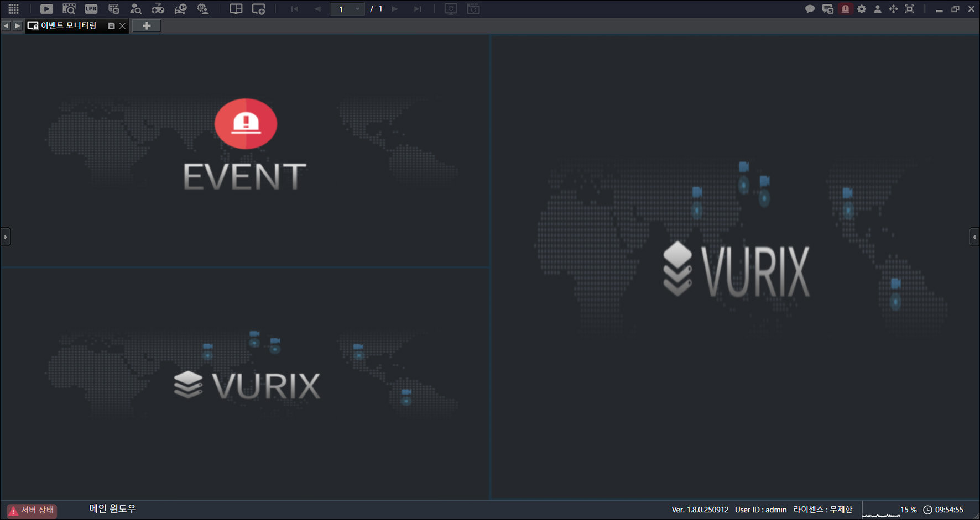
Task: Open the gamepad controller icon
Action: (x=158, y=9)
